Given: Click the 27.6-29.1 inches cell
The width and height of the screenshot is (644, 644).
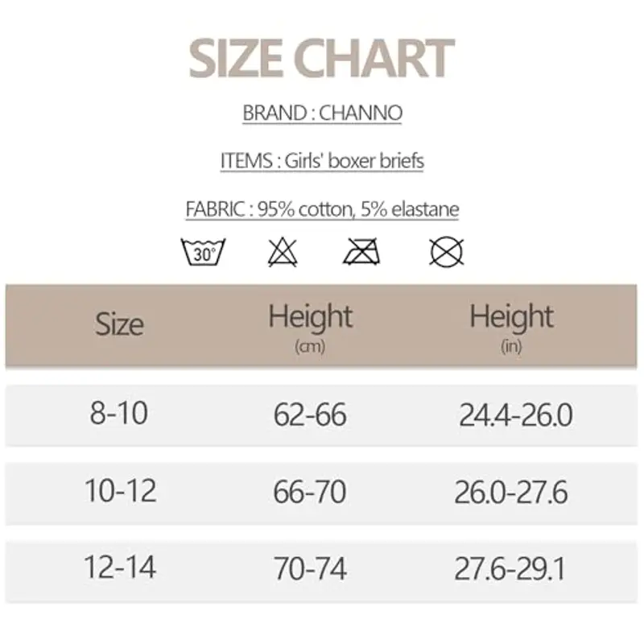Looking at the screenshot, I should pyautogui.click(x=510, y=570).
